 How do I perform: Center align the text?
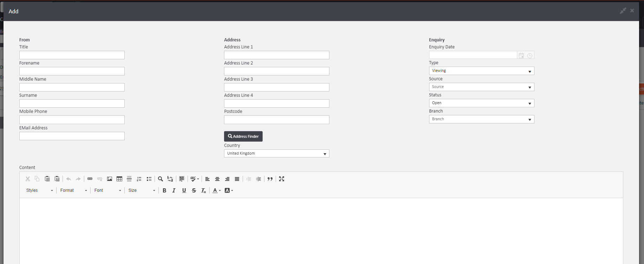click(x=217, y=179)
